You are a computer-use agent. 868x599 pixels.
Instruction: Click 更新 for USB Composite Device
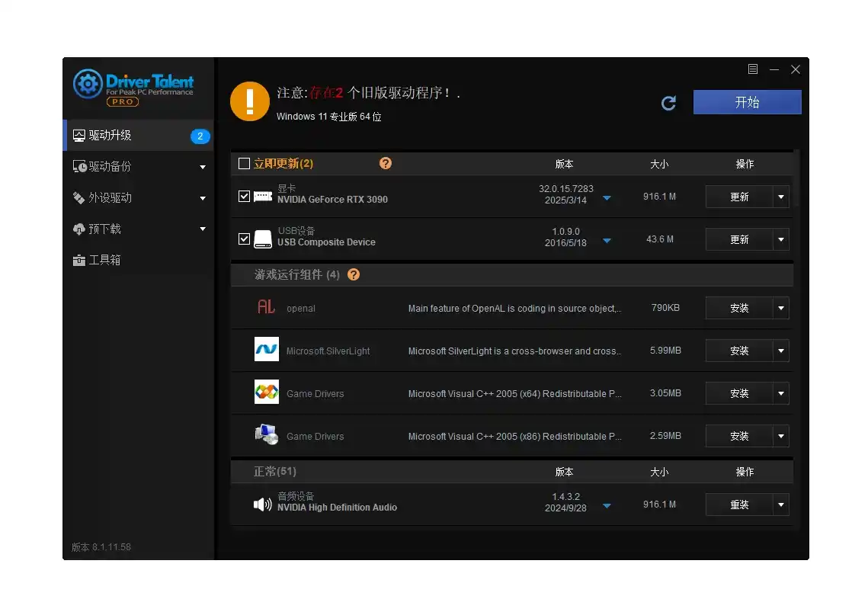[x=739, y=239]
